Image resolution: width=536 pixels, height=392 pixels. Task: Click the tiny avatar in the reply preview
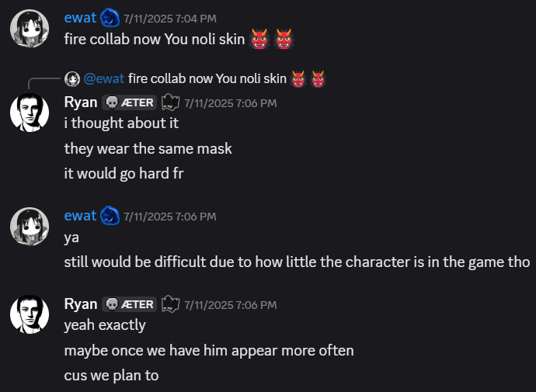[x=72, y=78]
